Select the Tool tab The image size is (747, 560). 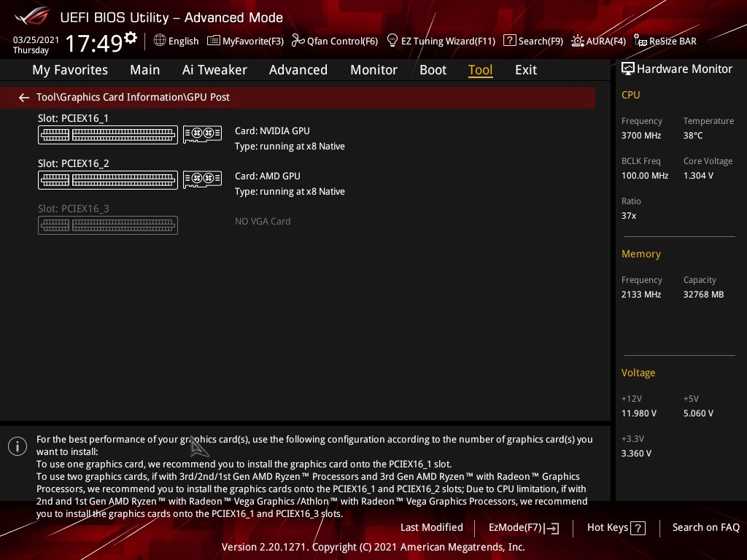coord(480,70)
